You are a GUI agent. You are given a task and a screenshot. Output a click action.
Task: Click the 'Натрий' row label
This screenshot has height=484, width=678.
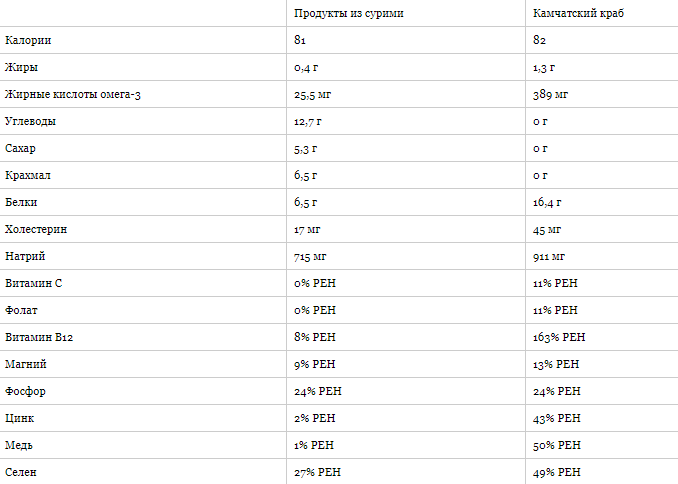25,257
